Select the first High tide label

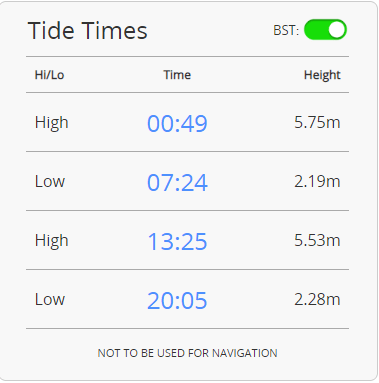pyautogui.click(x=52, y=123)
